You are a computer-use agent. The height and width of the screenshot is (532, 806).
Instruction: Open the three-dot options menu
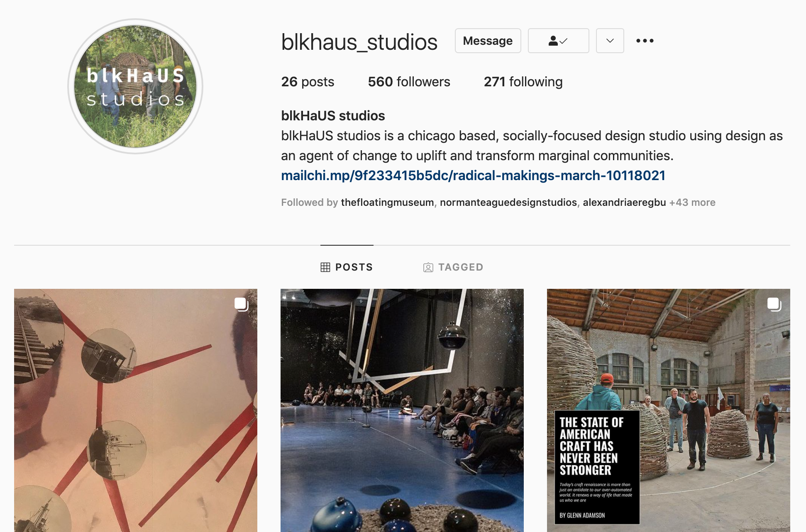(645, 41)
